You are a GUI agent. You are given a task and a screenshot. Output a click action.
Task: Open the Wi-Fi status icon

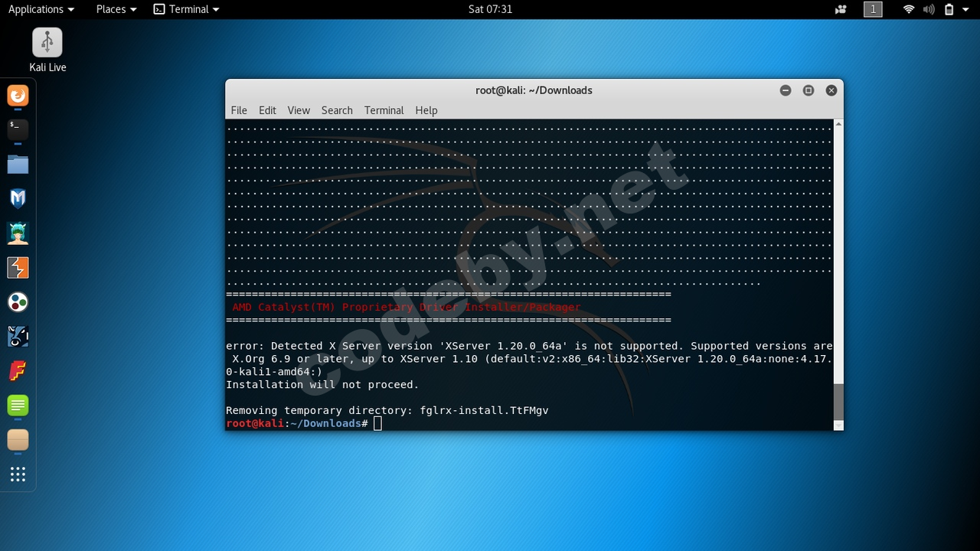pyautogui.click(x=909, y=9)
